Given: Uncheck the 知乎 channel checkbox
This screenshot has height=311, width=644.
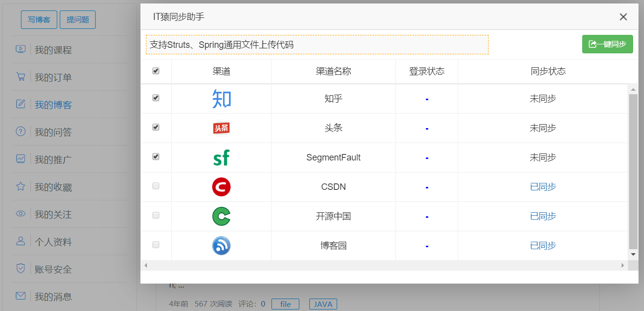Looking at the screenshot, I should point(156,98).
